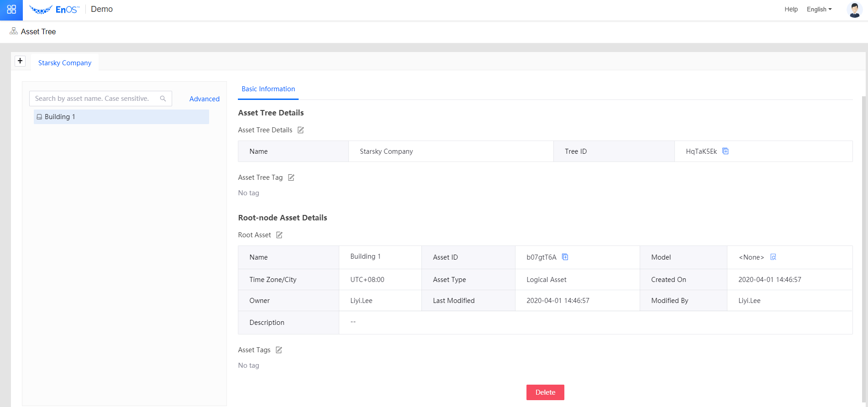Image resolution: width=868 pixels, height=407 pixels.
Task: Open the English language dropdown
Action: (819, 9)
